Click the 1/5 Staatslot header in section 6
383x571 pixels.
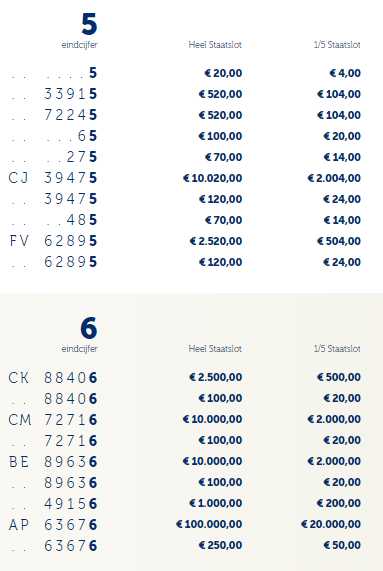click(x=337, y=349)
